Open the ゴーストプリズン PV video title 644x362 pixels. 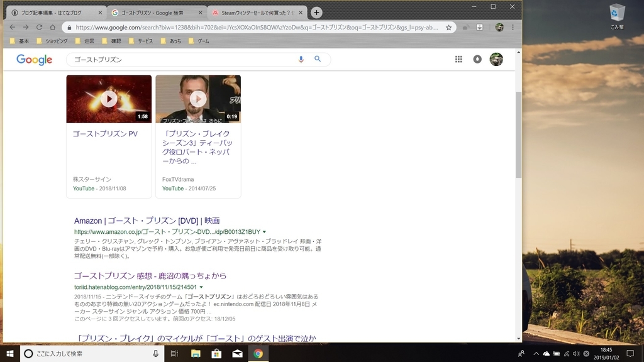tap(105, 134)
